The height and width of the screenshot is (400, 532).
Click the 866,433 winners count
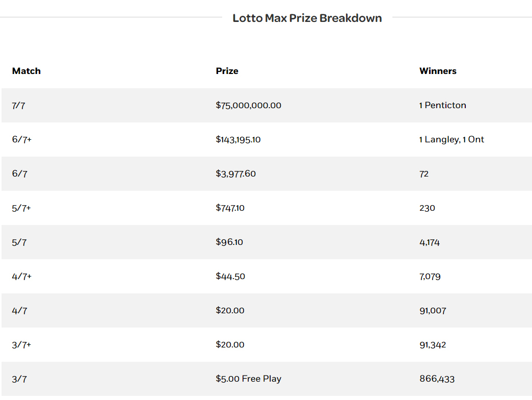(x=437, y=379)
